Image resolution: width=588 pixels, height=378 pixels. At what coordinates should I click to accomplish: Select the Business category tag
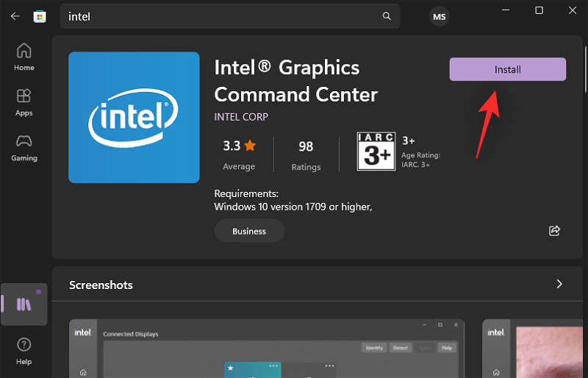[x=249, y=231]
